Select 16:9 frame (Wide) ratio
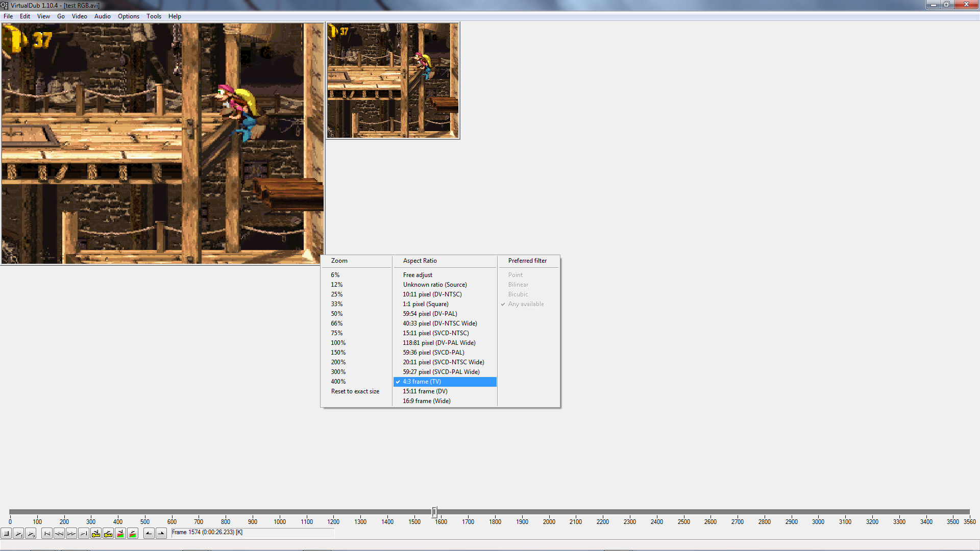 pos(445,401)
